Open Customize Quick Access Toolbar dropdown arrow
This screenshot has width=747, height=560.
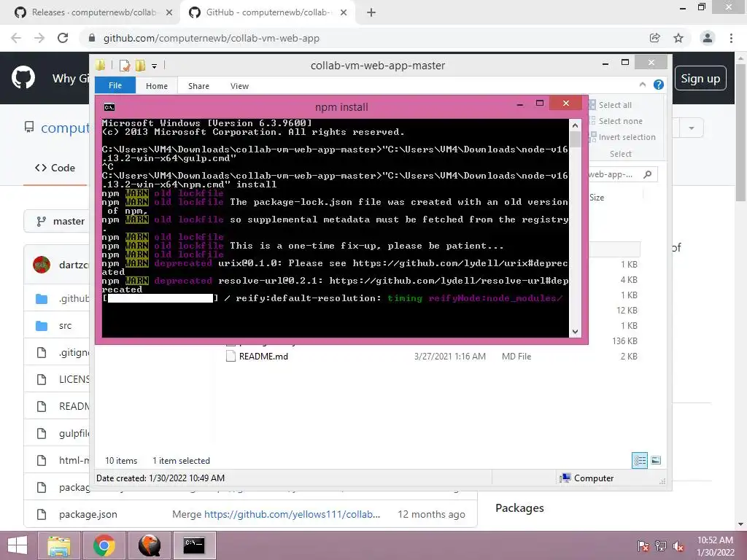point(155,66)
